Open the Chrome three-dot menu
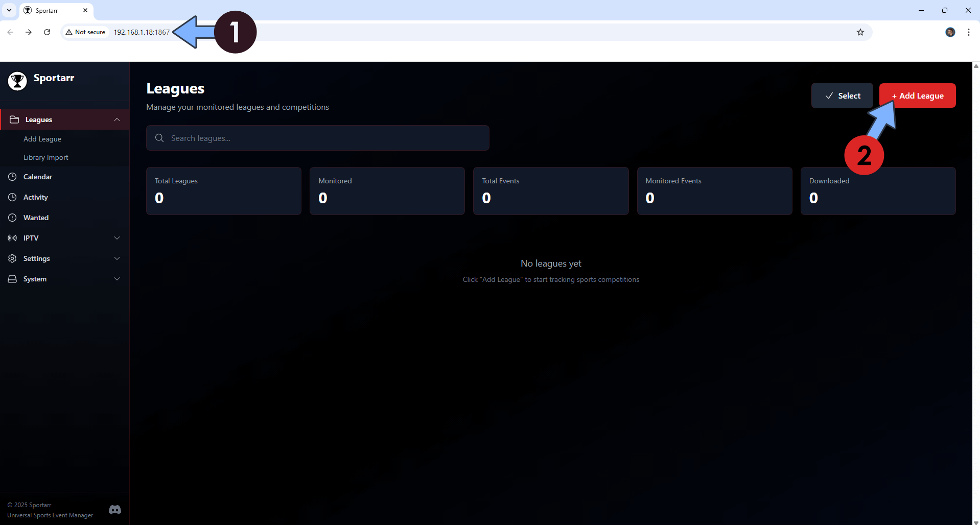Viewport: 980px width, 525px height. coord(969,32)
